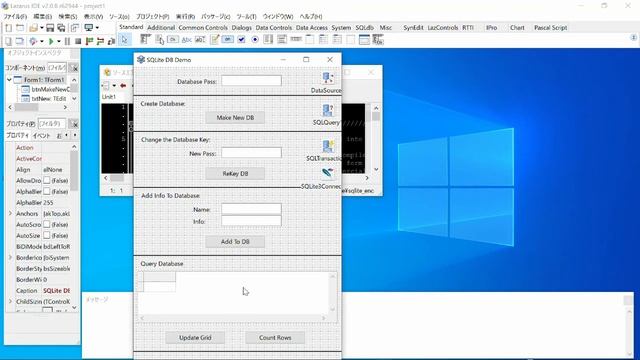640x360 pixels.
Task: Click the Name input field on the form
Action: click(x=251, y=209)
